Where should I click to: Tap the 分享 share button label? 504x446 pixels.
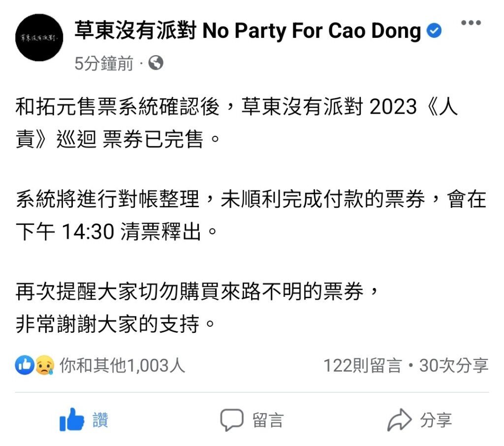click(436, 420)
